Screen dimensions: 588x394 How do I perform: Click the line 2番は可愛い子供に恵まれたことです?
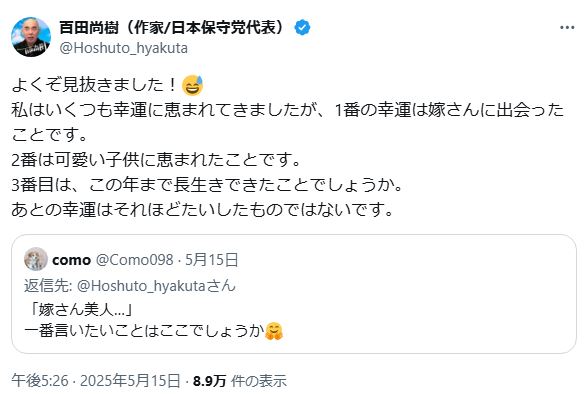pos(156,160)
